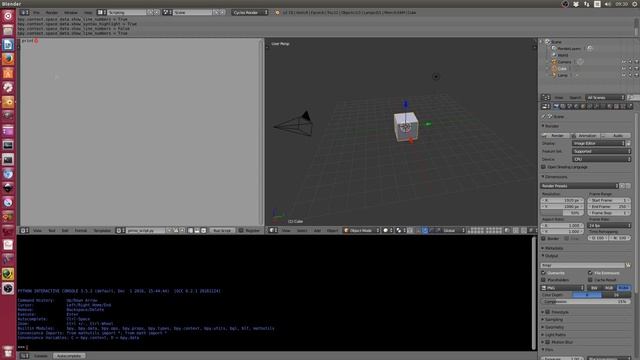Open the 24 fps frame rate dropdown
Image resolution: width=640 pixels, height=360 pixels.
tap(609, 225)
